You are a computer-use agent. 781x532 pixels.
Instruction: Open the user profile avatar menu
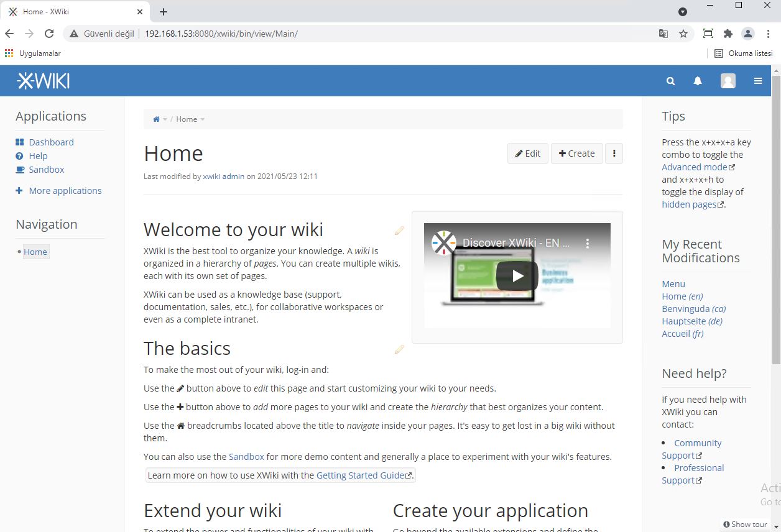click(x=728, y=81)
